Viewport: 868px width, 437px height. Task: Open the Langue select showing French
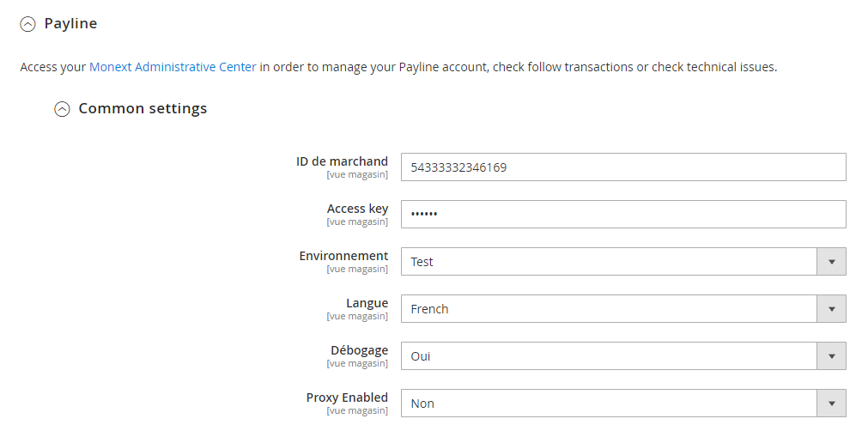(x=609, y=309)
